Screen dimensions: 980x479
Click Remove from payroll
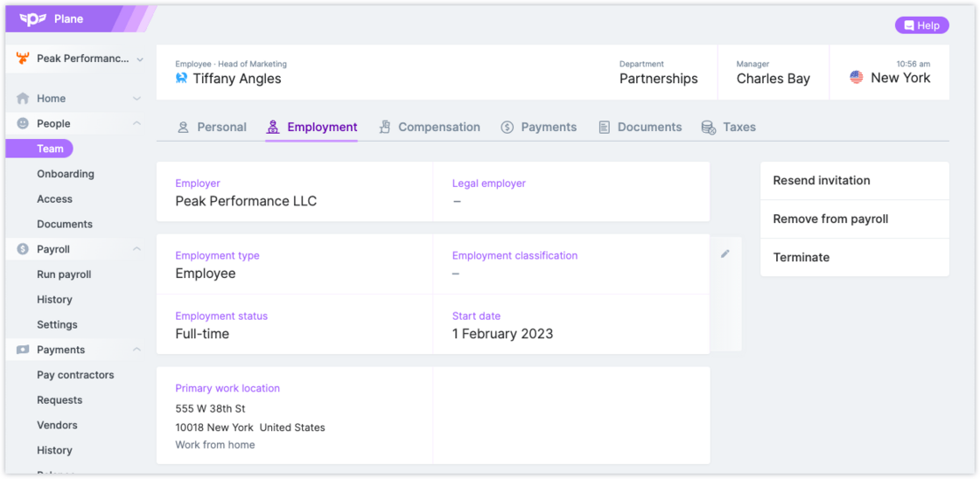pyautogui.click(x=854, y=219)
